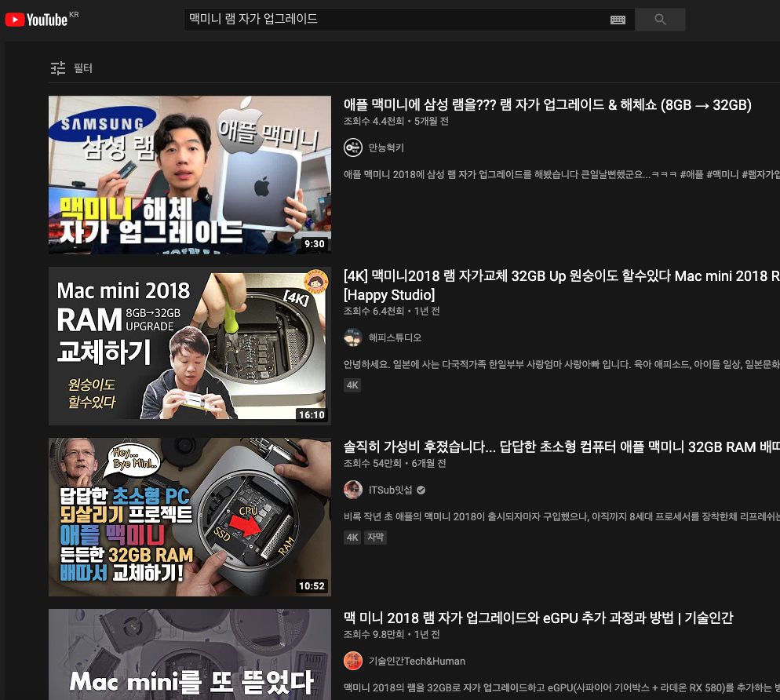Open video title 맥 미니 2018 램 자가 업그레이드와 eGPU
The image size is (780, 700).
(x=538, y=618)
